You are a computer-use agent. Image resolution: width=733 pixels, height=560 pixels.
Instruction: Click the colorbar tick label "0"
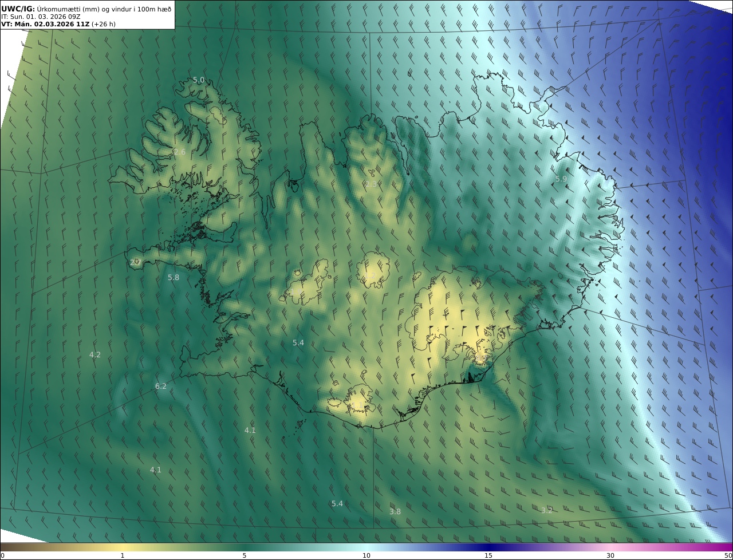pos(2,555)
